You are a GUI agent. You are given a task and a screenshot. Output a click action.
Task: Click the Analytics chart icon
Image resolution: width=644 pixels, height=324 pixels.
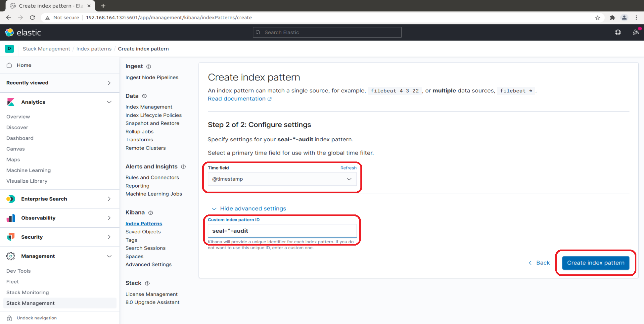coord(11,102)
